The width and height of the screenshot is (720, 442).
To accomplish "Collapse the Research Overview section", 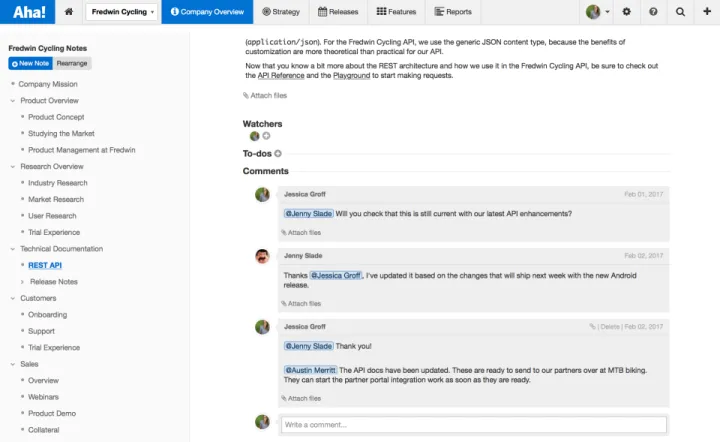I will 13,167.
